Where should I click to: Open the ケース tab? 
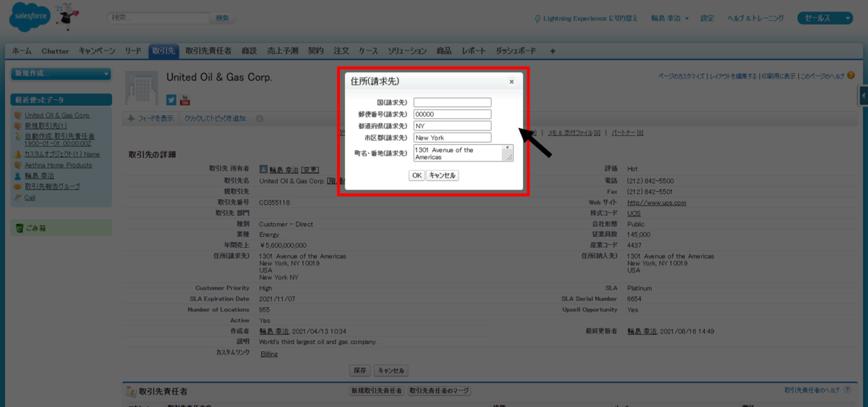click(368, 51)
